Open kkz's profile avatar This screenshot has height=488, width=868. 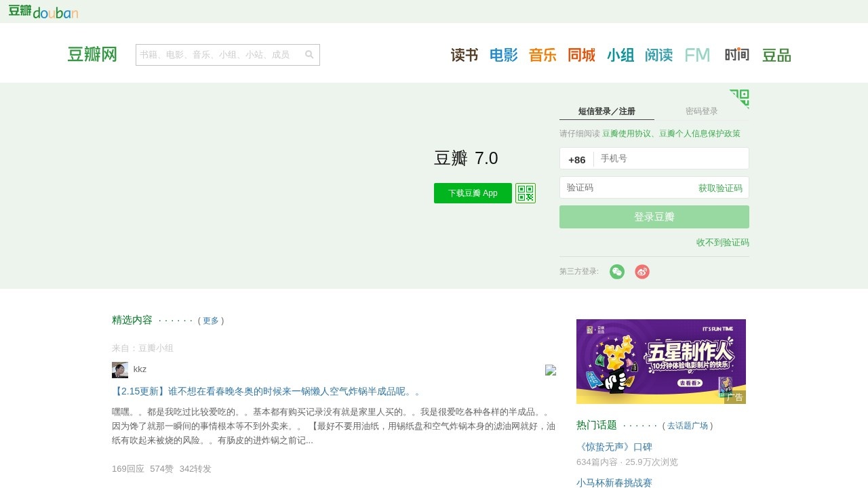[119, 370]
